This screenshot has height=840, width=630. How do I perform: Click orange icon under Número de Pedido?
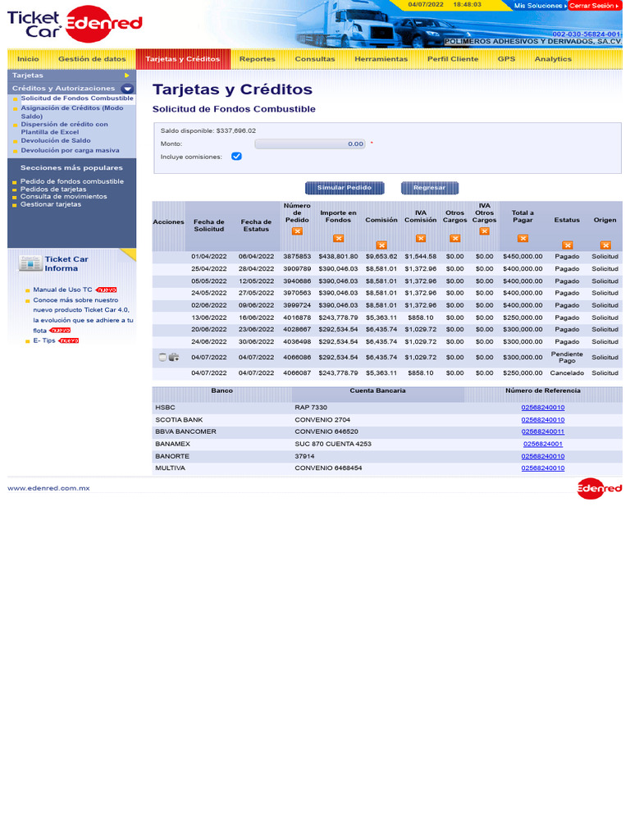click(x=297, y=231)
